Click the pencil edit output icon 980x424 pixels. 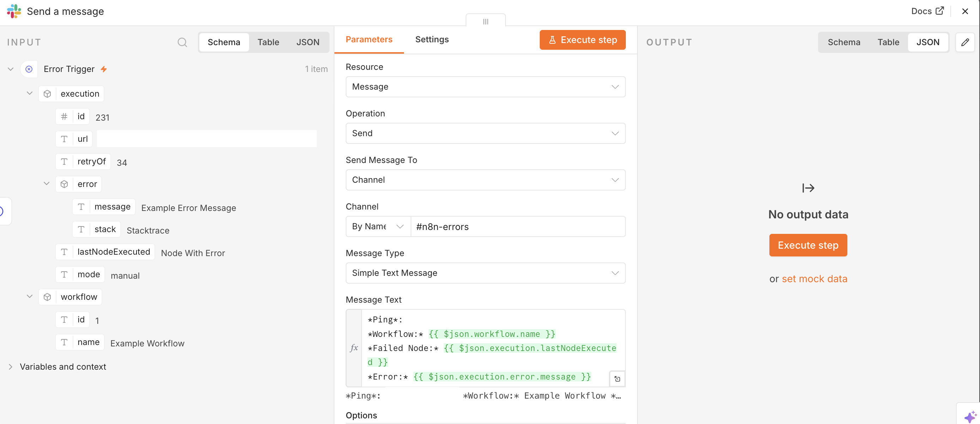pos(965,42)
